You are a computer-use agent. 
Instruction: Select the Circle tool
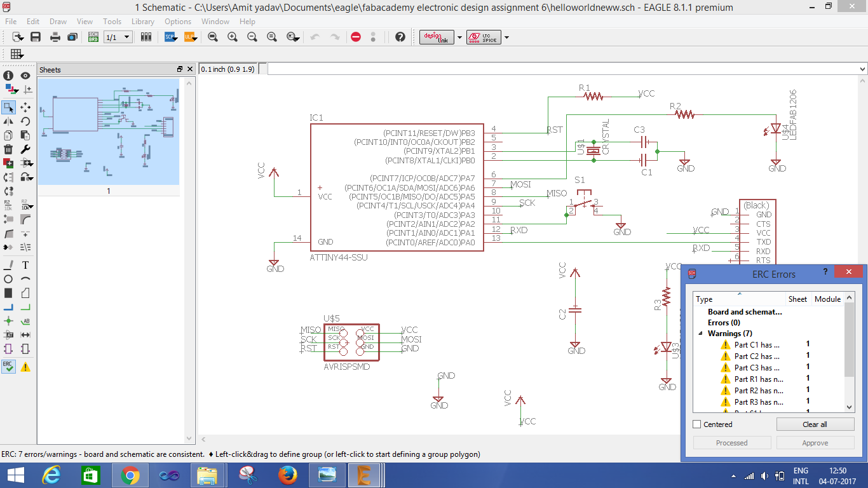click(8, 279)
